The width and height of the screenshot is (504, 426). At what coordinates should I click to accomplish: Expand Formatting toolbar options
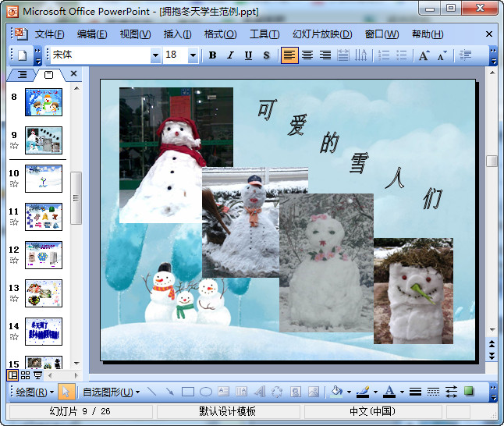point(493,55)
